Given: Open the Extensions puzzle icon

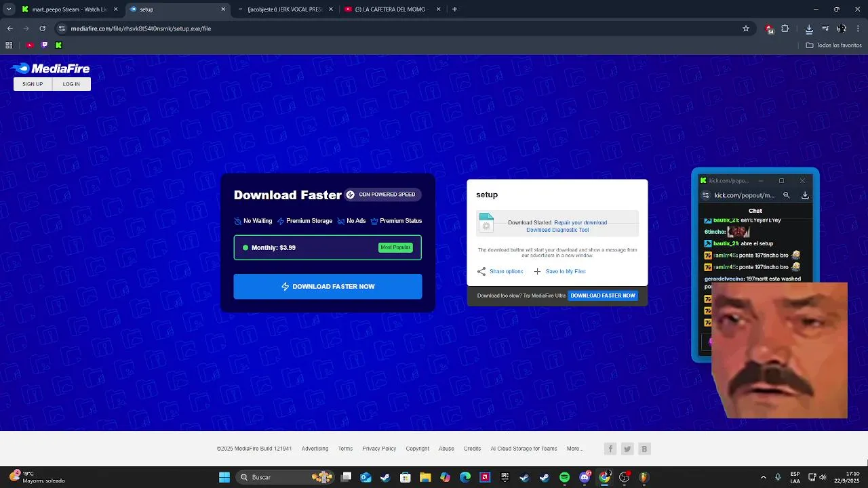Looking at the screenshot, I should 785,28.
